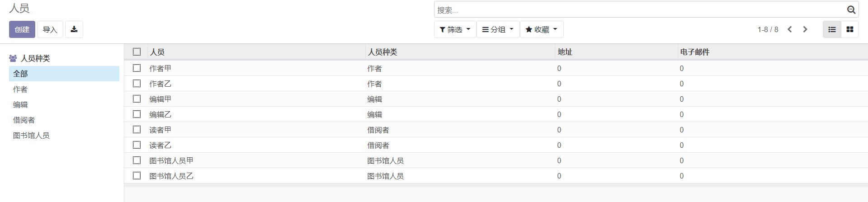868x202 pixels.
Task: Check the box for 读者乙
Action: click(137, 145)
